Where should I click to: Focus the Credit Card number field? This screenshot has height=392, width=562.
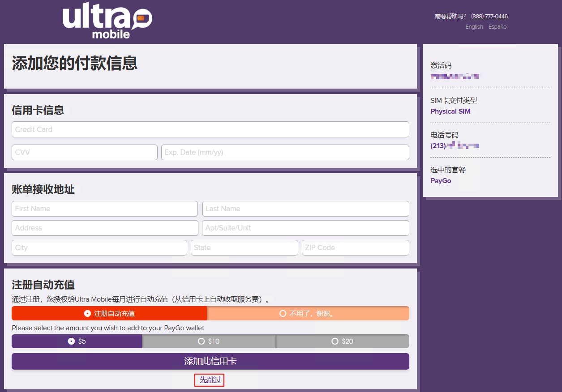tap(210, 129)
